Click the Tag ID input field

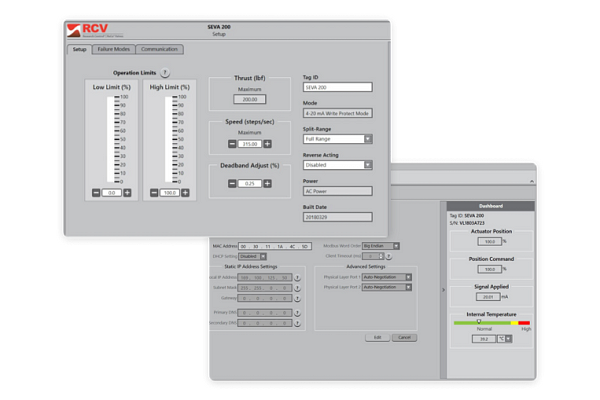tap(338, 87)
